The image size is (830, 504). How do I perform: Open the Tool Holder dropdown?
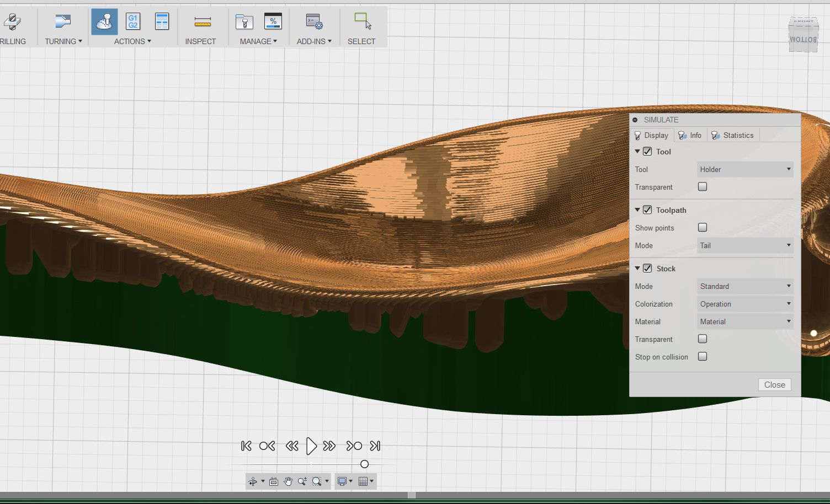(x=745, y=169)
